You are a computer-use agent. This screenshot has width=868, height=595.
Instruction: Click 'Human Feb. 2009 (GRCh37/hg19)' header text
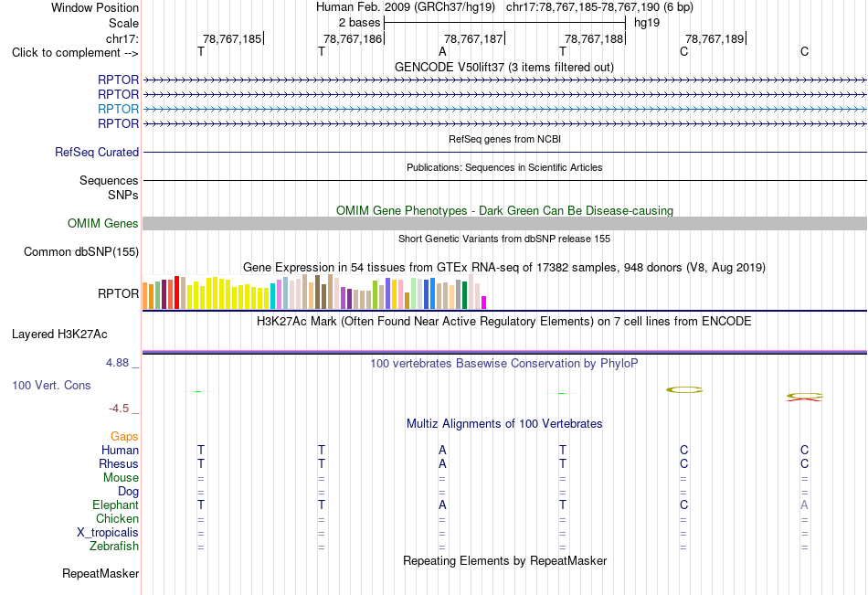coord(407,7)
